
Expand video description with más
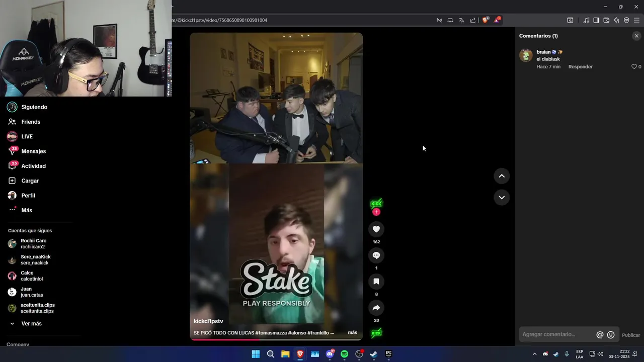(352, 333)
